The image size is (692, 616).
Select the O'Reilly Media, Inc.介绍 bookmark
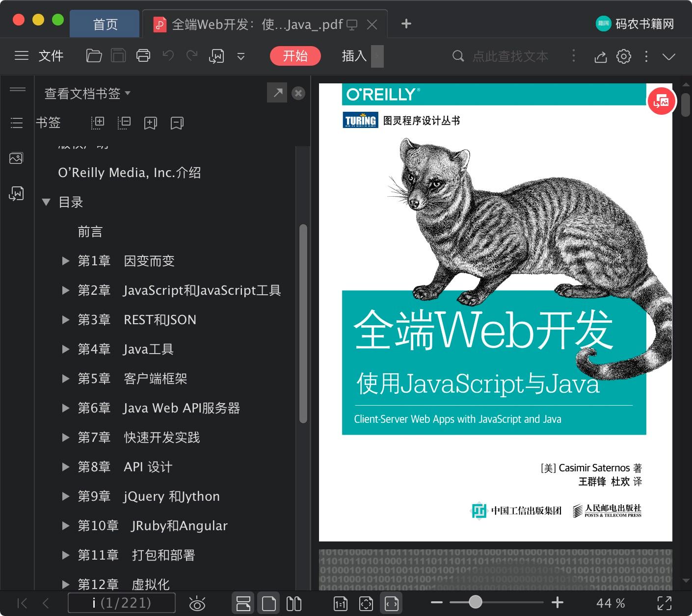coord(130,173)
